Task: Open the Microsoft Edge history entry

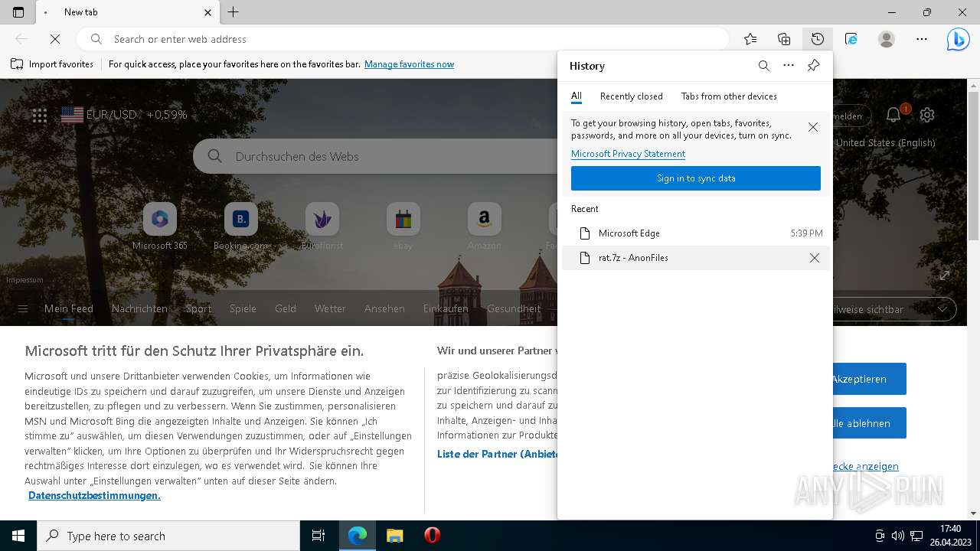Action: point(696,233)
